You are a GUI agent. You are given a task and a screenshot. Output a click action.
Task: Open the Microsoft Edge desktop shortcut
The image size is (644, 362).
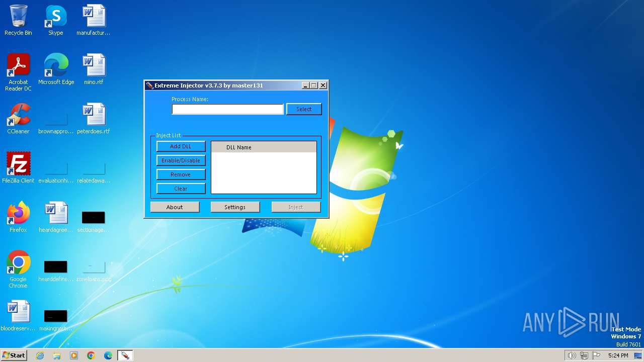56,69
